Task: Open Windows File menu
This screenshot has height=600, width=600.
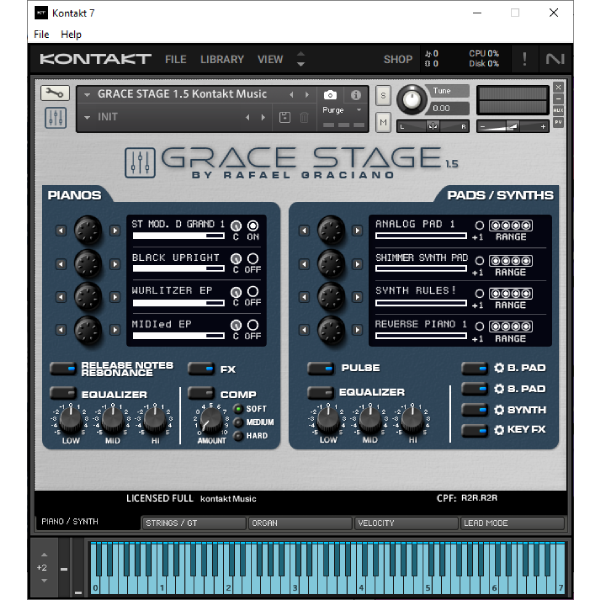Action: 41,34
